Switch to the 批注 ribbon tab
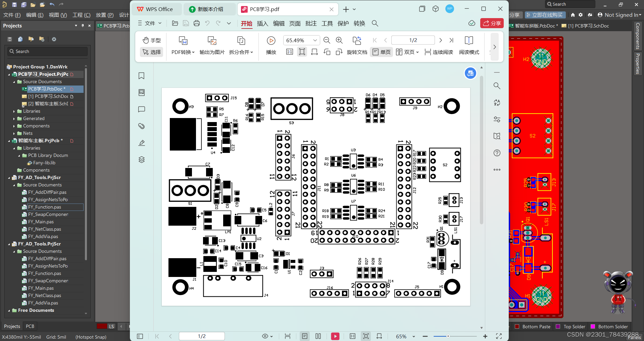 coord(310,23)
